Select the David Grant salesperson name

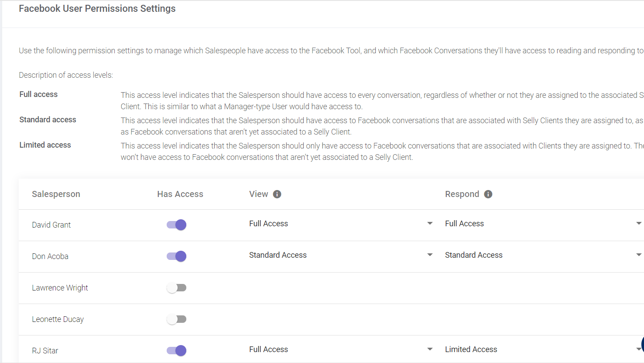tap(51, 225)
